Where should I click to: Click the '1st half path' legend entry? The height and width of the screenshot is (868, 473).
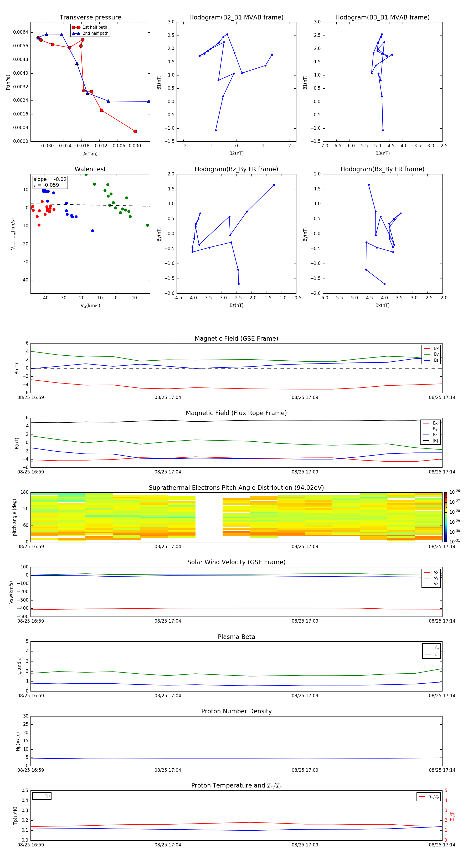pyautogui.click(x=90, y=27)
